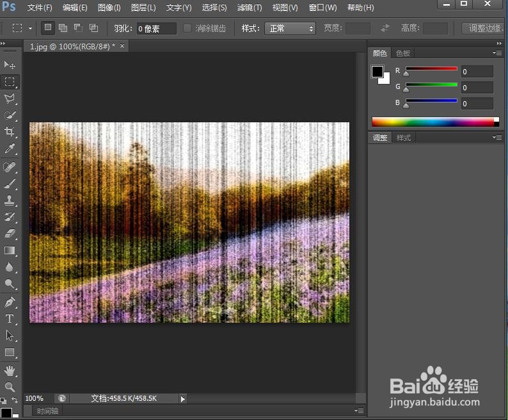The height and width of the screenshot is (420, 508).
Task: Open the 图层(L) menu
Action: tap(143, 8)
